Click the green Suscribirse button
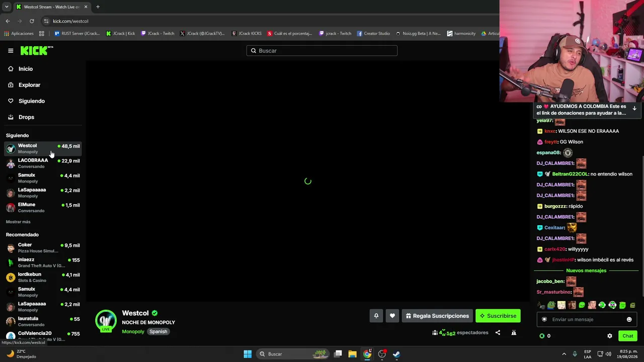This screenshot has height=362, width=644. (x=498, y=316)
